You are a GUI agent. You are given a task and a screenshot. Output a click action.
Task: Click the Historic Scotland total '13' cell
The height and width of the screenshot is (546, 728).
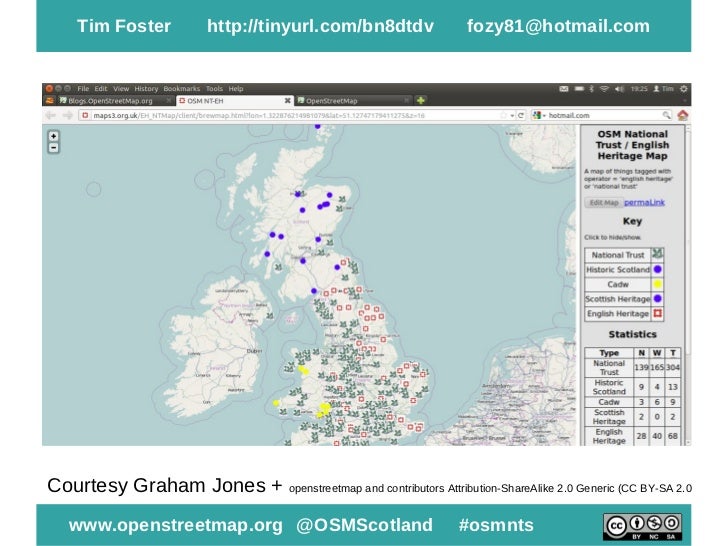pyautogui.click(x=673, y=387)
